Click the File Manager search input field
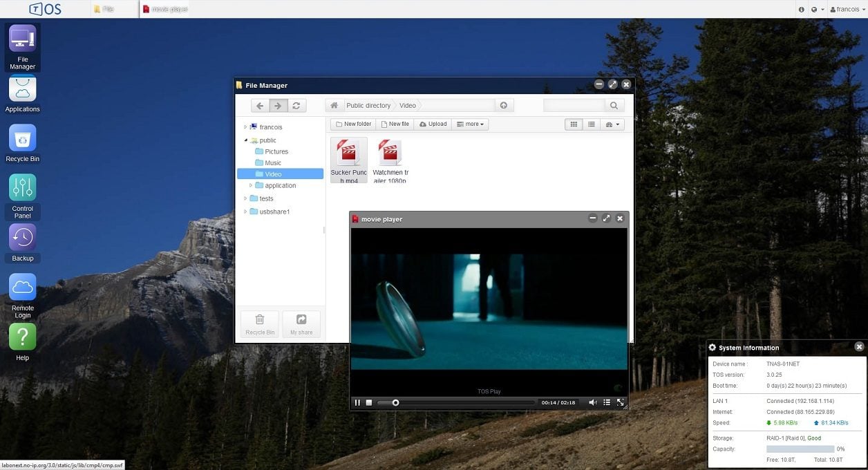Screen dimensions: 868x470 click(x=574, y=106)
